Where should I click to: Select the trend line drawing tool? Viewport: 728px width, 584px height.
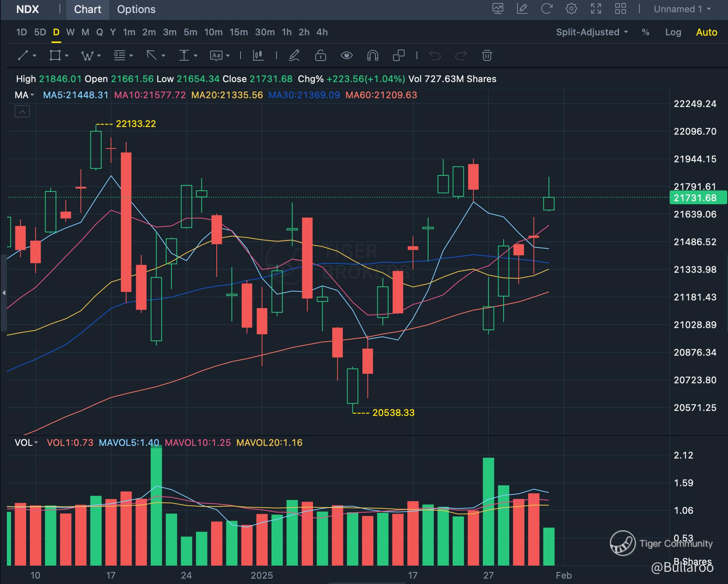click(x=23, y=56)
